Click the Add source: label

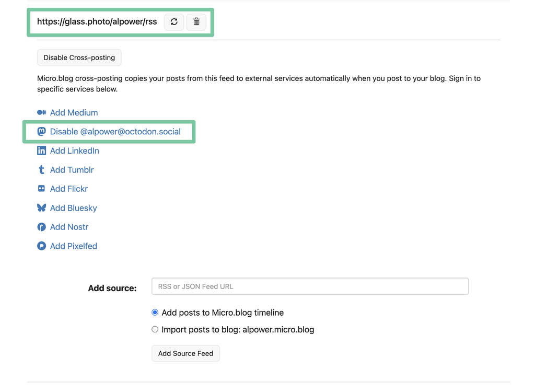coord(112,288)
